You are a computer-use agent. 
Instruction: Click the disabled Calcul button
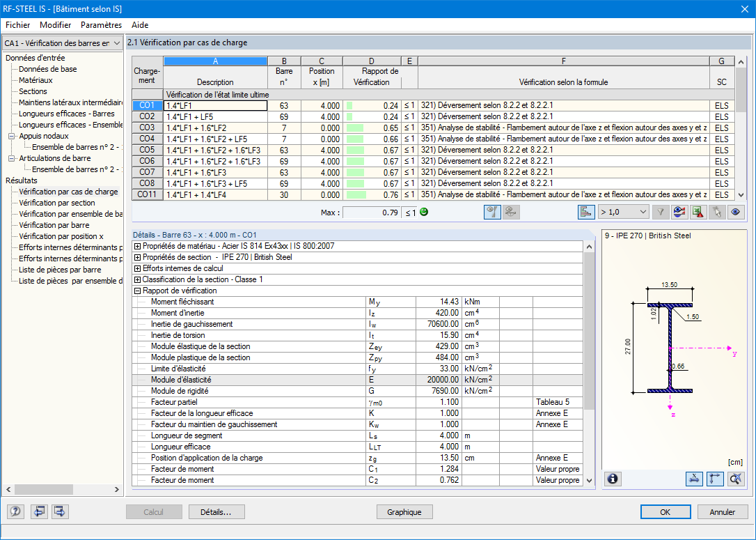pyautogui.click(x=154, y=512)
